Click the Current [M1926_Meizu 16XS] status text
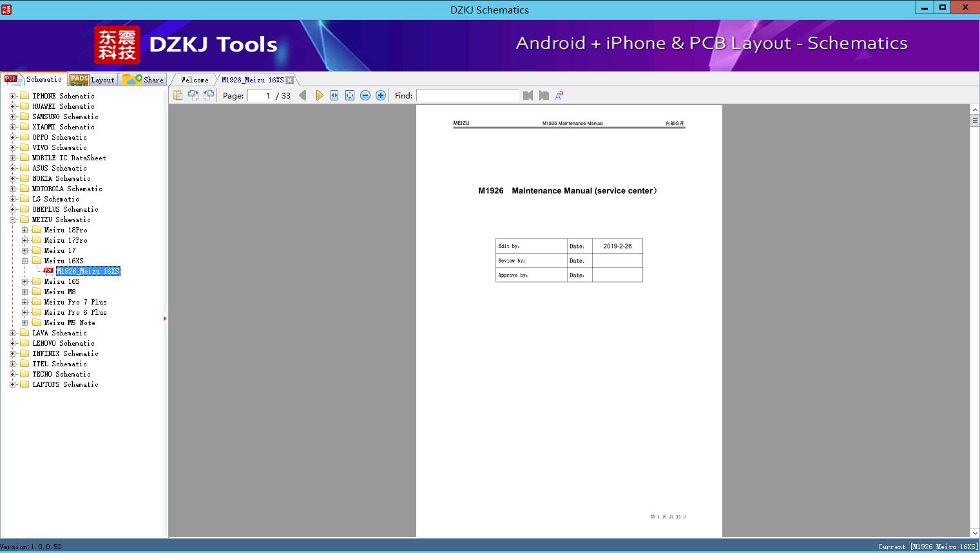The height and width of the screenshot is (553, 980). 928,547
